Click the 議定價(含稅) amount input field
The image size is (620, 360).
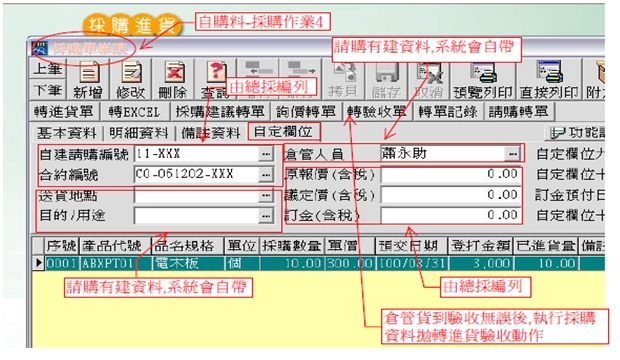pos(451,195)
